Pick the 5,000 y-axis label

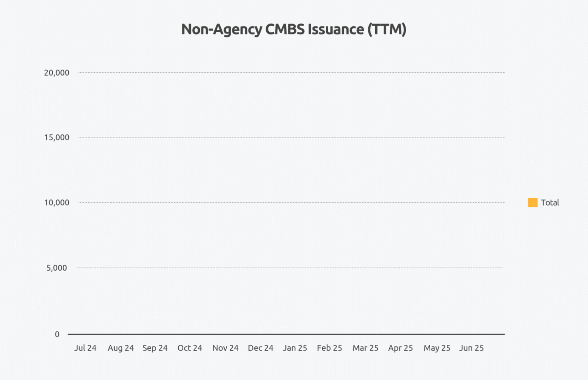click(57, 268)
